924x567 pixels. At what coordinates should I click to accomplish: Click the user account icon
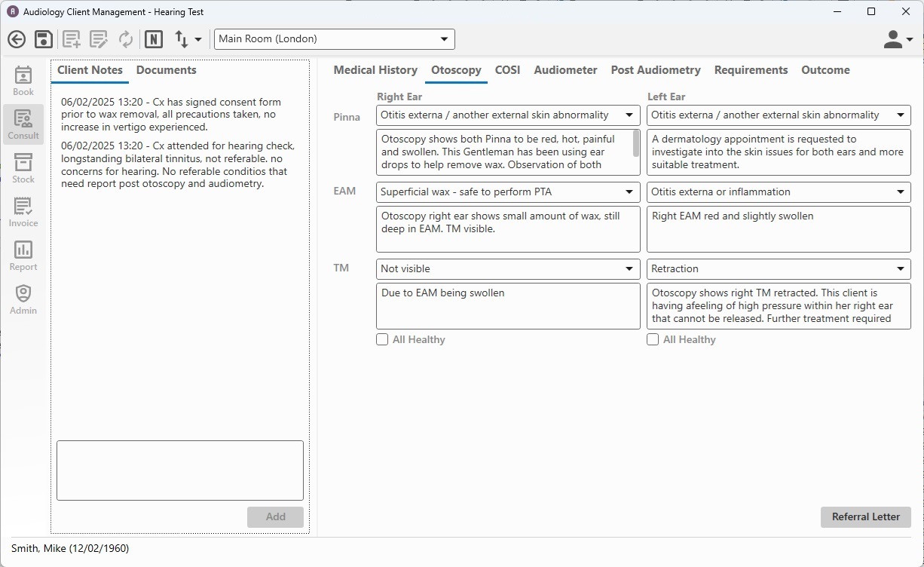(x=894, y=38)
